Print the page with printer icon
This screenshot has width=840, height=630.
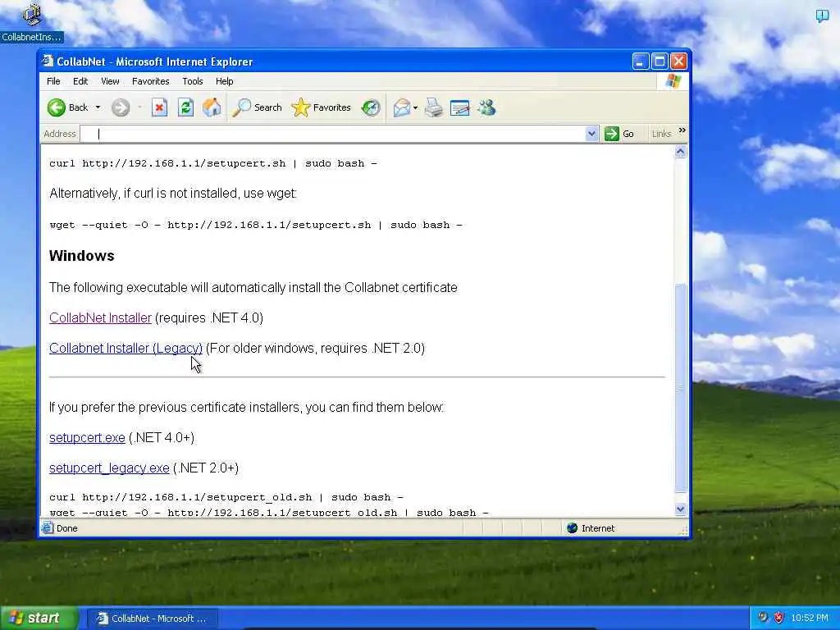434,107
